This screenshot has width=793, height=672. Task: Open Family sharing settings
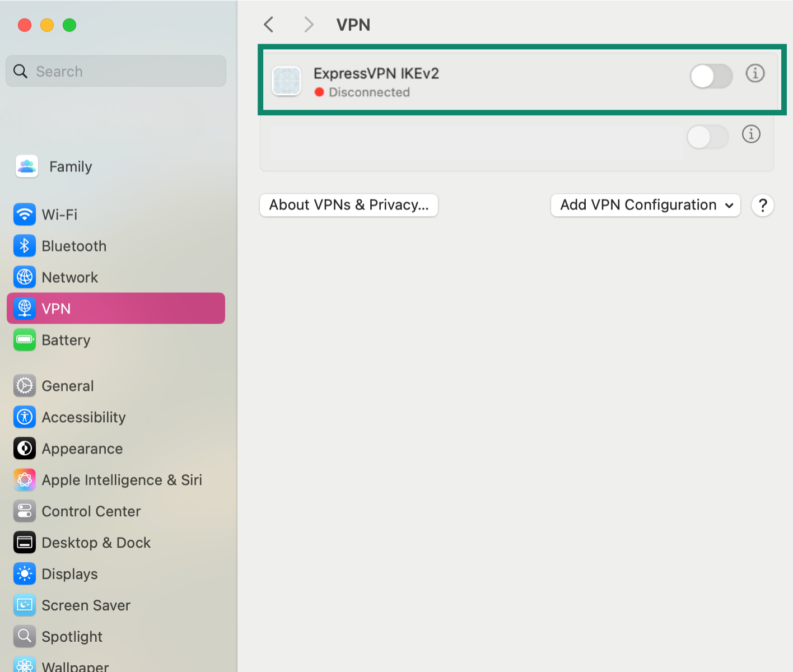point(26,166)
